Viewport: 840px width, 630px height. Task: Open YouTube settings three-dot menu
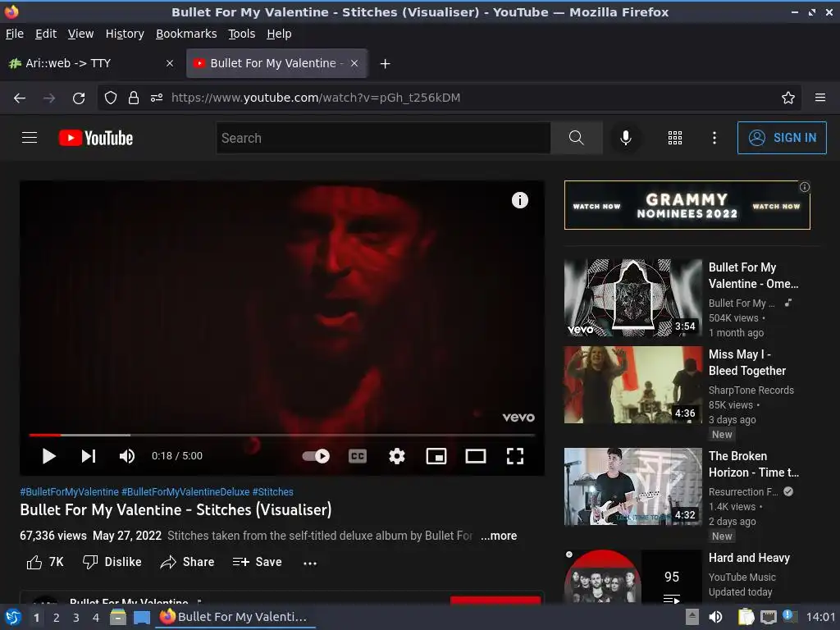pos(714,138)
